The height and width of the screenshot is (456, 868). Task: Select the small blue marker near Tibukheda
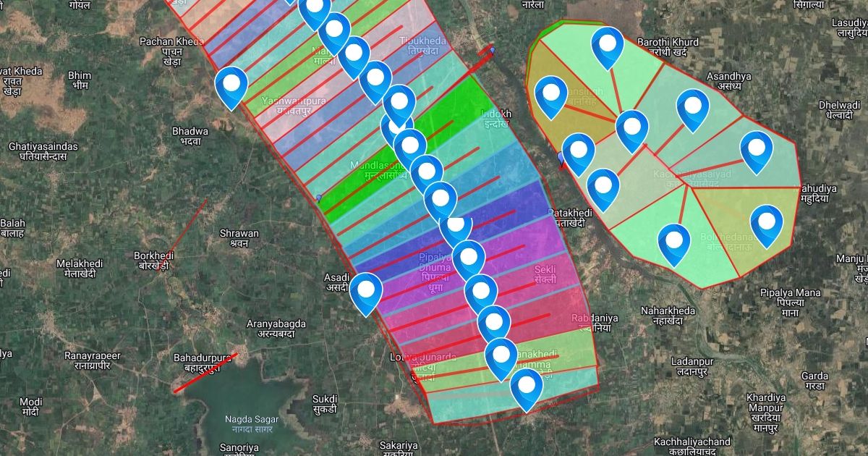tap(493, 50)
